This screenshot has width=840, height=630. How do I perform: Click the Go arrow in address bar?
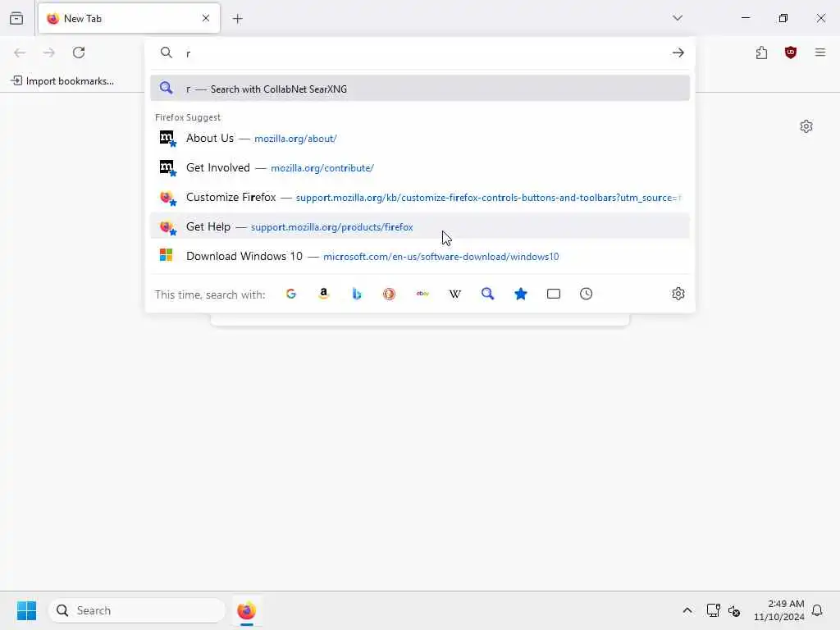coord(678,52)
